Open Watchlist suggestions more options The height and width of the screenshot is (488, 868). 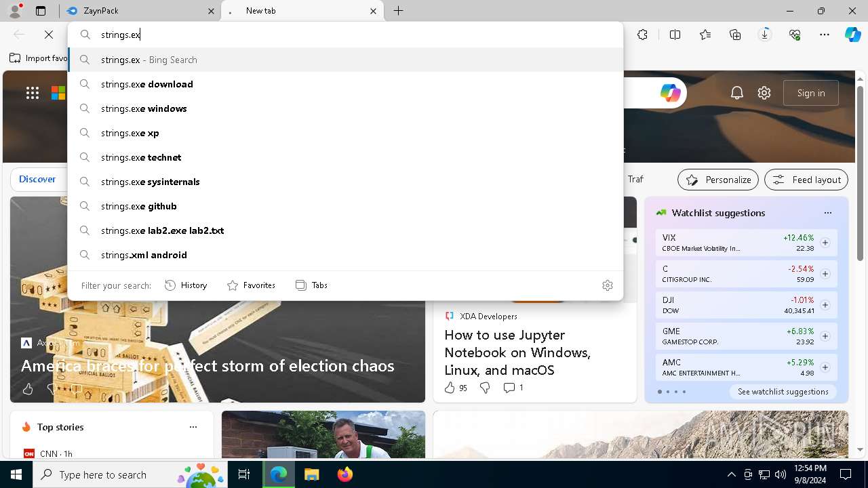[828, 213]
